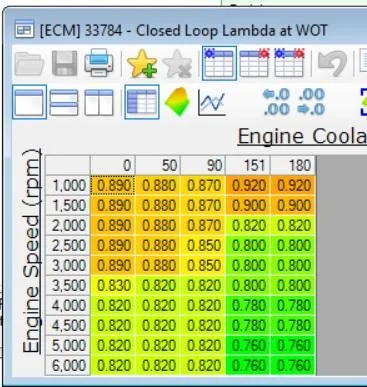The width and height of the screenshot is (367, 387).
Task: Select the 3,000 rpm row header
Action: point(68,265)
